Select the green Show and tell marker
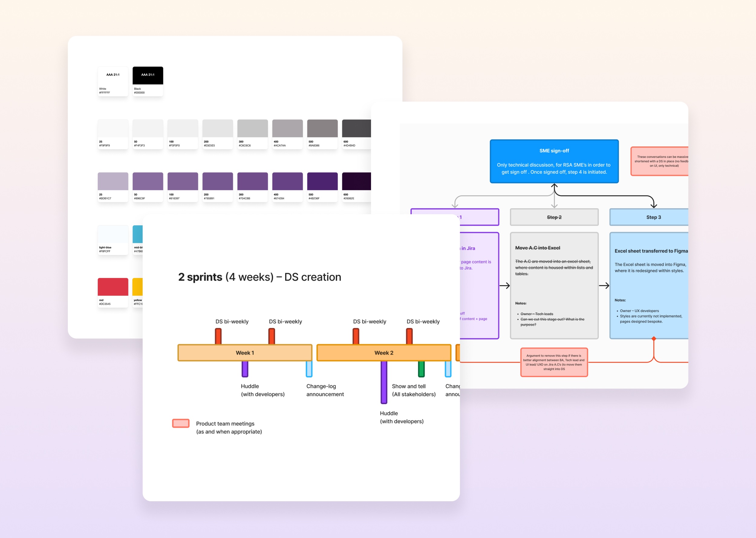 pyautogui.click(x=421, y=369)
